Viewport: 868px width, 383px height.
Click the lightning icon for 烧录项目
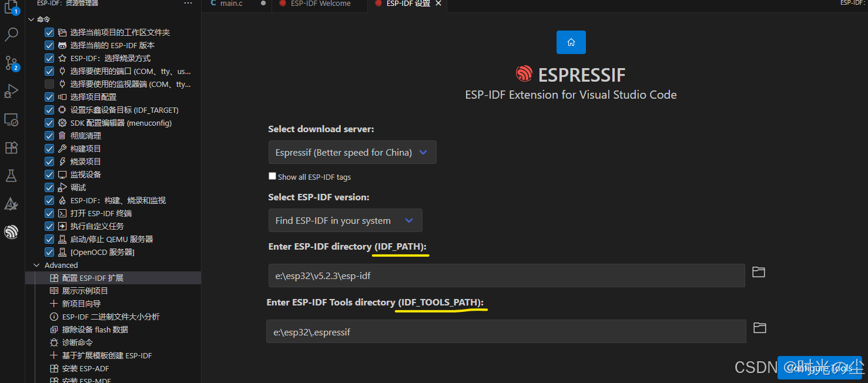pos(62,162)
